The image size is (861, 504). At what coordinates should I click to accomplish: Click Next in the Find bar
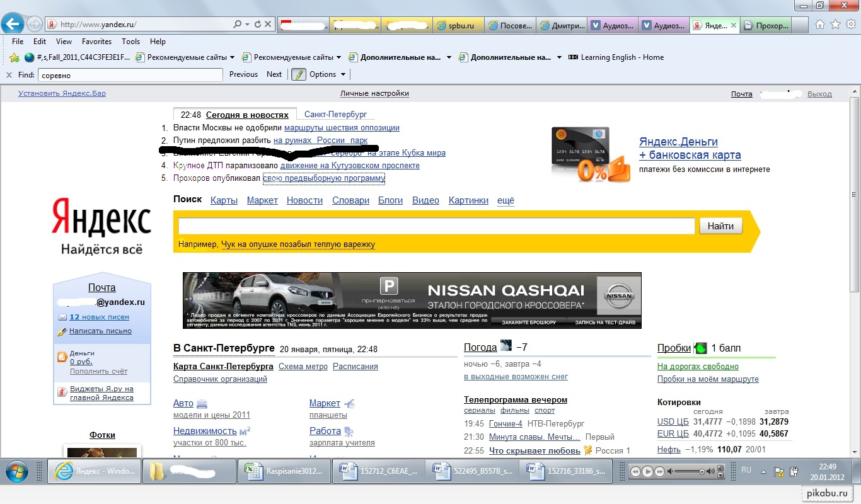coord(274,74)
